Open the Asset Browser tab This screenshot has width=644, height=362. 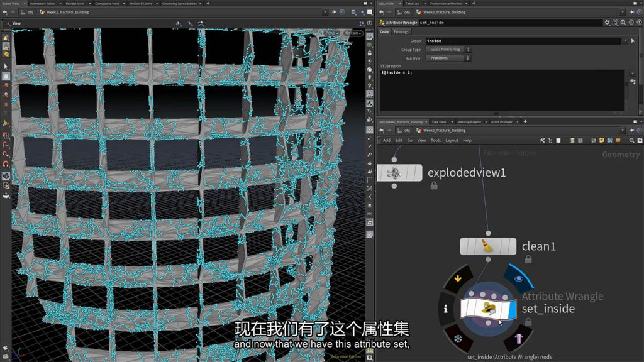point(501,122)
